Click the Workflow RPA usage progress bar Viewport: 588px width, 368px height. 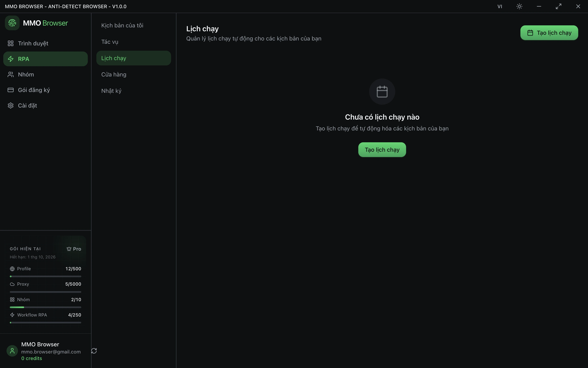tap(46, 322)
